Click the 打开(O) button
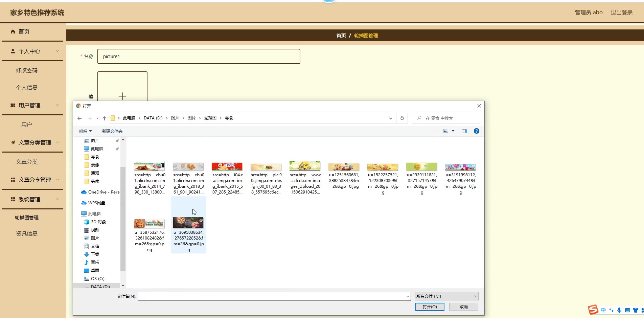The height and width of the screenshot is (318, 644). (x=430, y=306)
